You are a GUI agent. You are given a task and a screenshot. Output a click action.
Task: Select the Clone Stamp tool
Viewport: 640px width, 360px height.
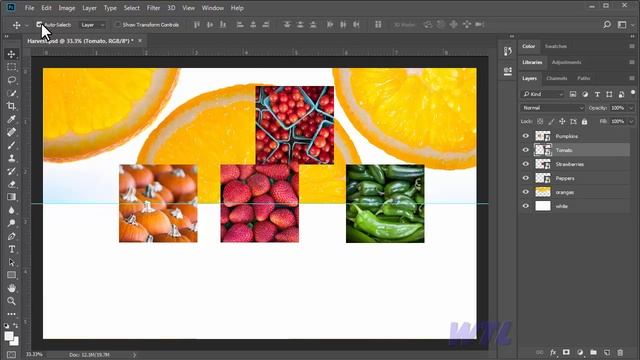(11, 158)
